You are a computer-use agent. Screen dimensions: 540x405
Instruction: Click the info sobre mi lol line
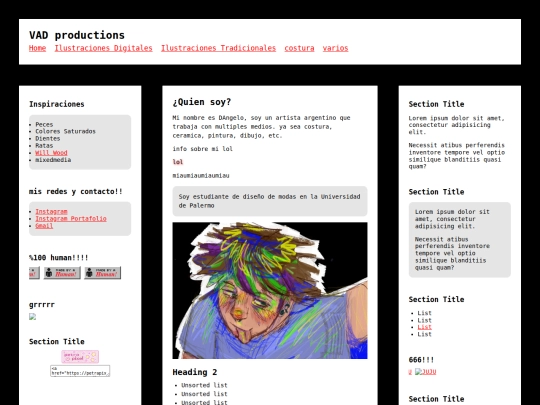tap(202, 149)
